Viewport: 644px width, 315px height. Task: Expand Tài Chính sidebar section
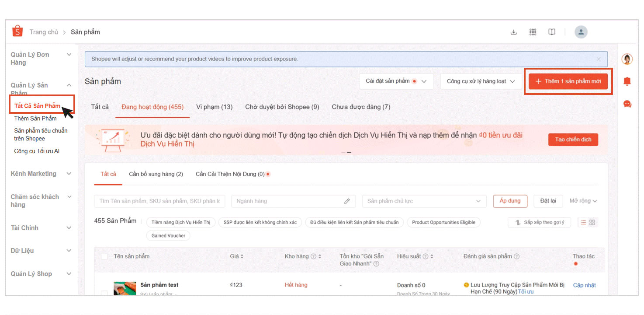[69, 228]
